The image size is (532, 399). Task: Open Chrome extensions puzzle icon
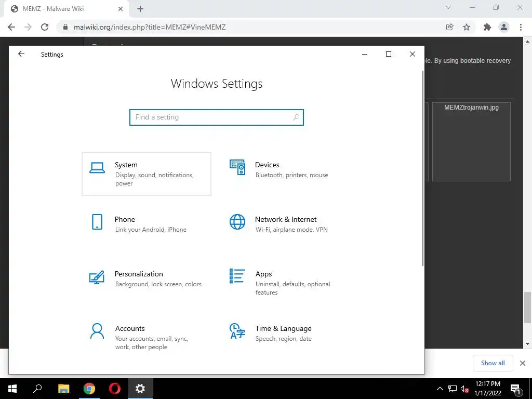coord(487,27)
